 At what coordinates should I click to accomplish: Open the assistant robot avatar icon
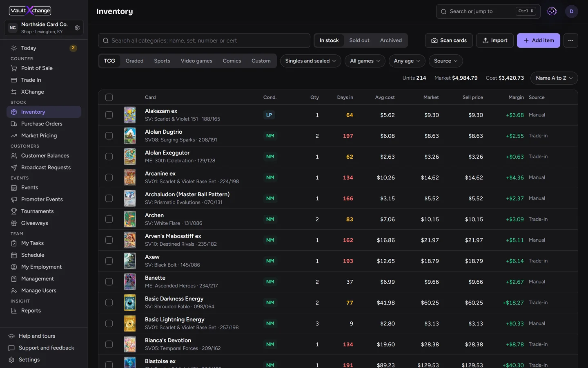point(552,11)
